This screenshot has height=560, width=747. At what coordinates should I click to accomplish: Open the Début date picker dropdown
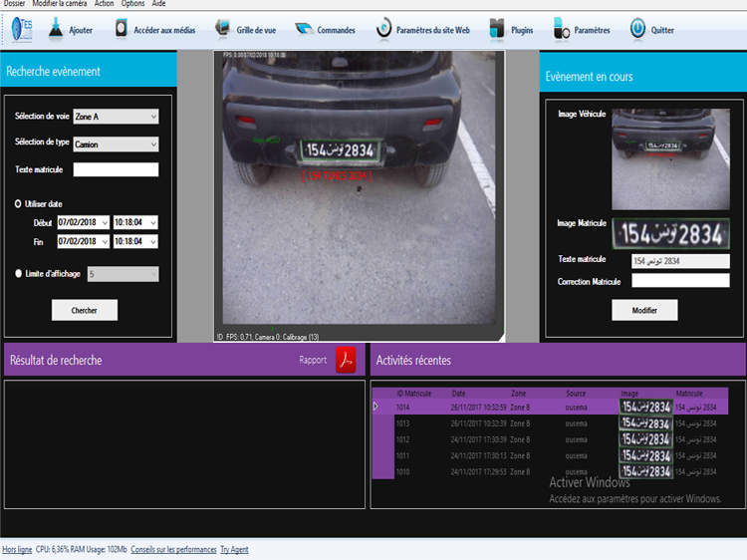pyautogui.click(x=104, y=222)
